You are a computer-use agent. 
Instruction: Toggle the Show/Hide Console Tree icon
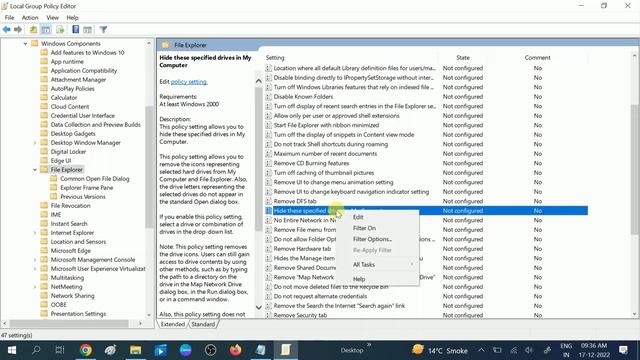point(46,29)
